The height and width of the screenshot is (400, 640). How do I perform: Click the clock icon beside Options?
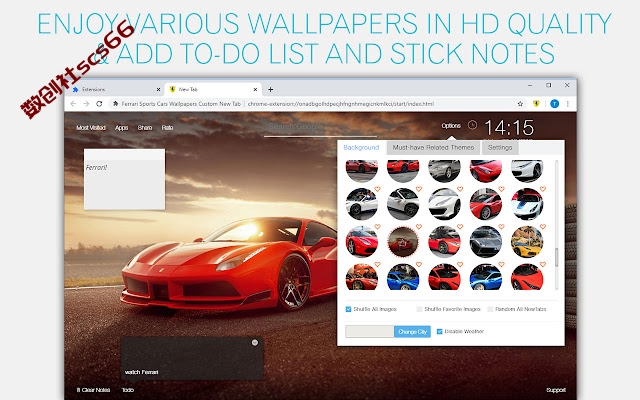(x=472, y=125)
